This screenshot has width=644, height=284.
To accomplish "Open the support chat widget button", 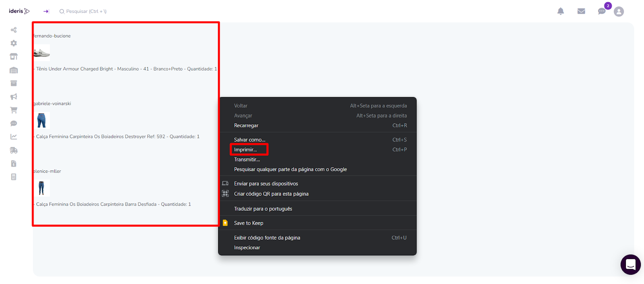I will point(630,265).
